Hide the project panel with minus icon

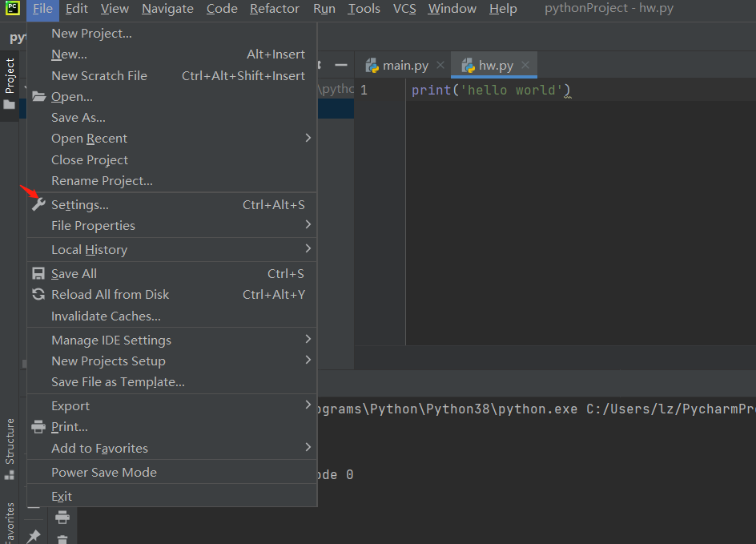click(341, 65)
